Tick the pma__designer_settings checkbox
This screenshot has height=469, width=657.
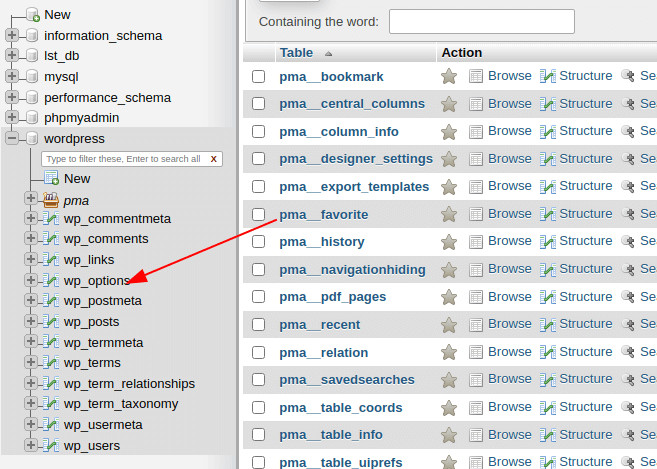point(259,159)
